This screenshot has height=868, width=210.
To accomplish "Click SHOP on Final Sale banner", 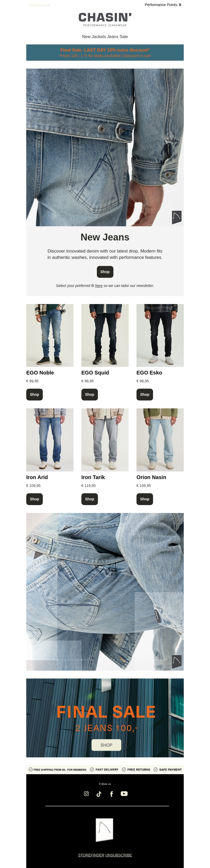I will 106,745.
